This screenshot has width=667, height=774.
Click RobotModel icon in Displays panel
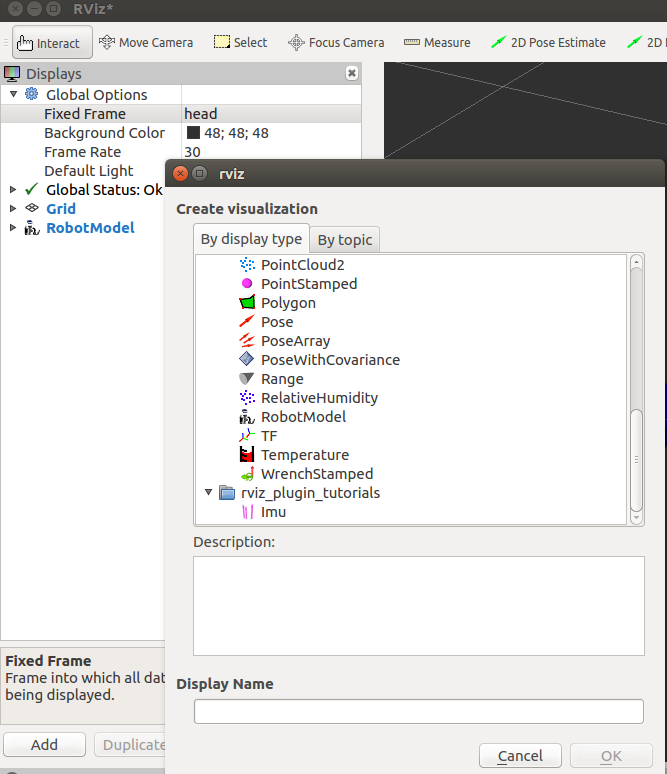[x=32, y=228]
